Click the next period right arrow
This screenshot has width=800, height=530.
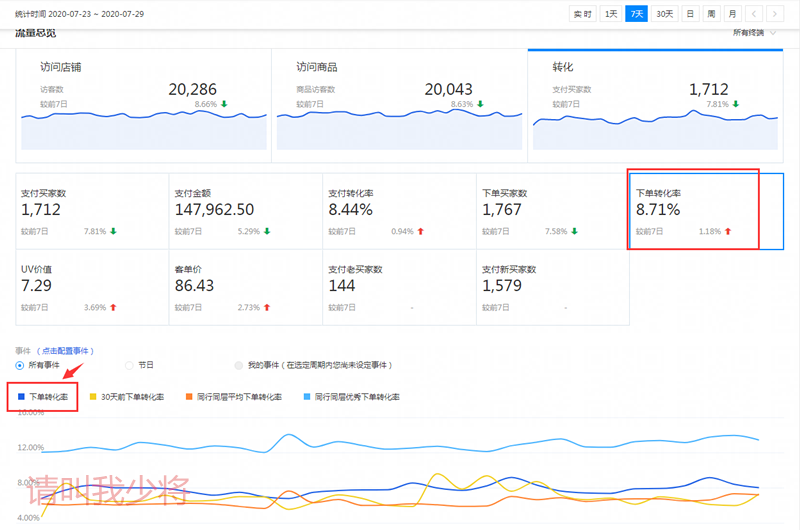point(778,14)
